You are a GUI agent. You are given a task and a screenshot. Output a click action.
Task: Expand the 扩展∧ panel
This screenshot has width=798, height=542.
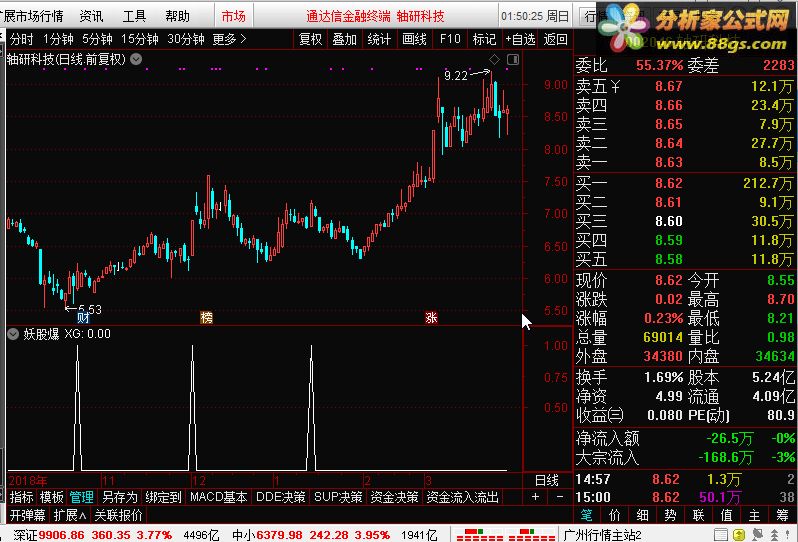69,515
